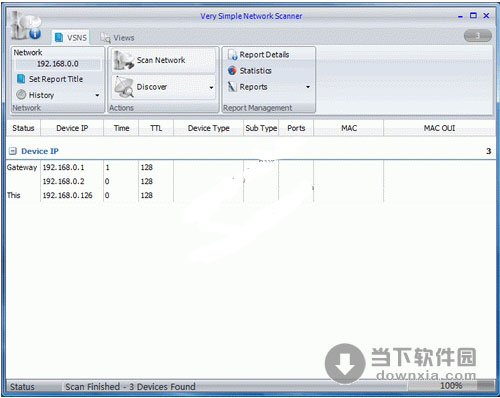Click the Set Report Title icon

tap(21, 79)
